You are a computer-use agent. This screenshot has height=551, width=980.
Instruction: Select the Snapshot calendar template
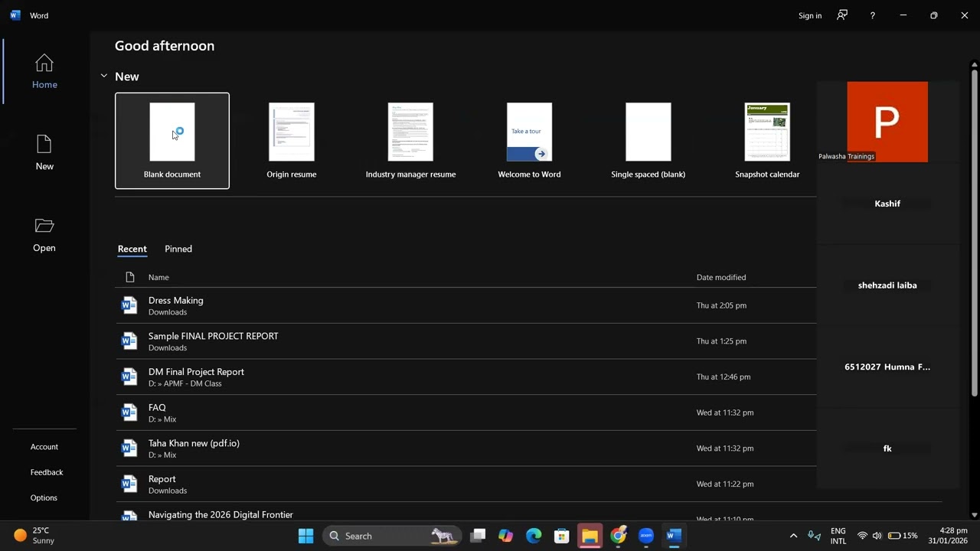[767, 141]
